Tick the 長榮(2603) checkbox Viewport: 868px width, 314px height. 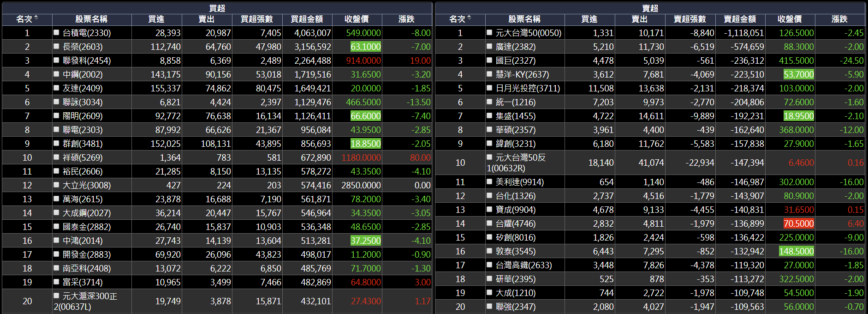click(56, 46)
